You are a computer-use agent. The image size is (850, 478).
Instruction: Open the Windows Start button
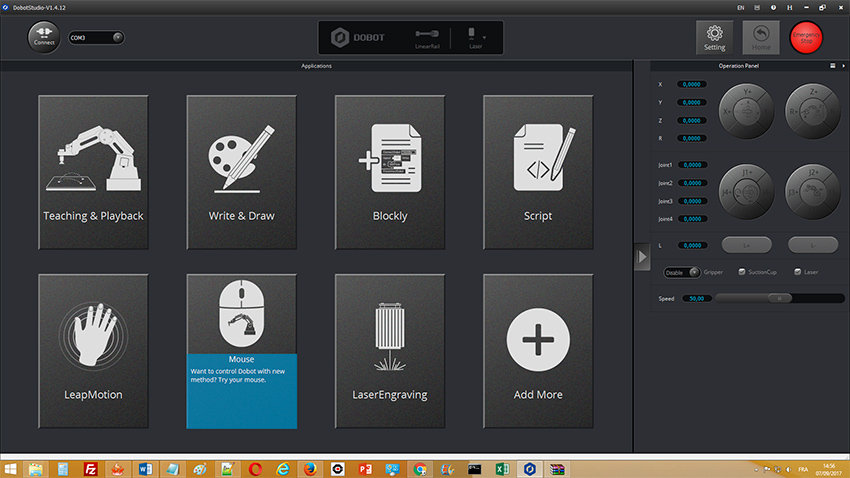pyautogui.click(x=10, y=469)
